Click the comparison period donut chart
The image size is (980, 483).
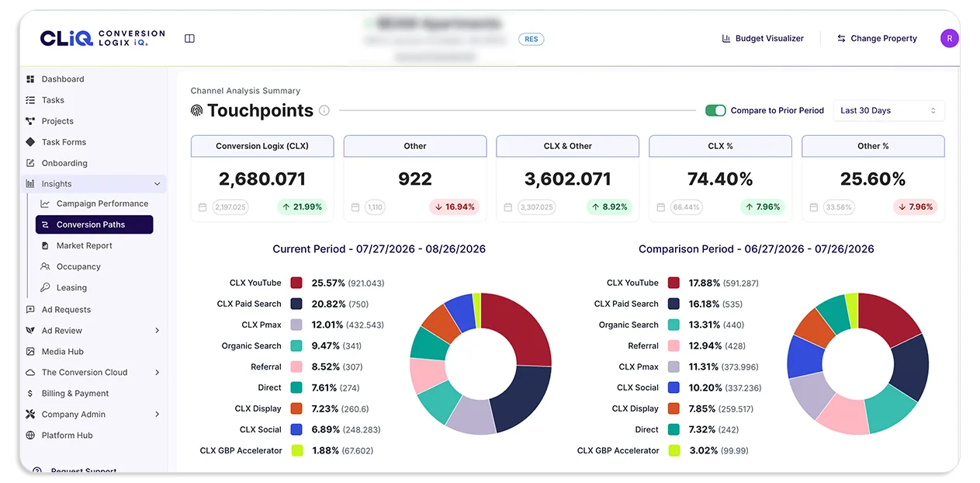click(857, 363)
